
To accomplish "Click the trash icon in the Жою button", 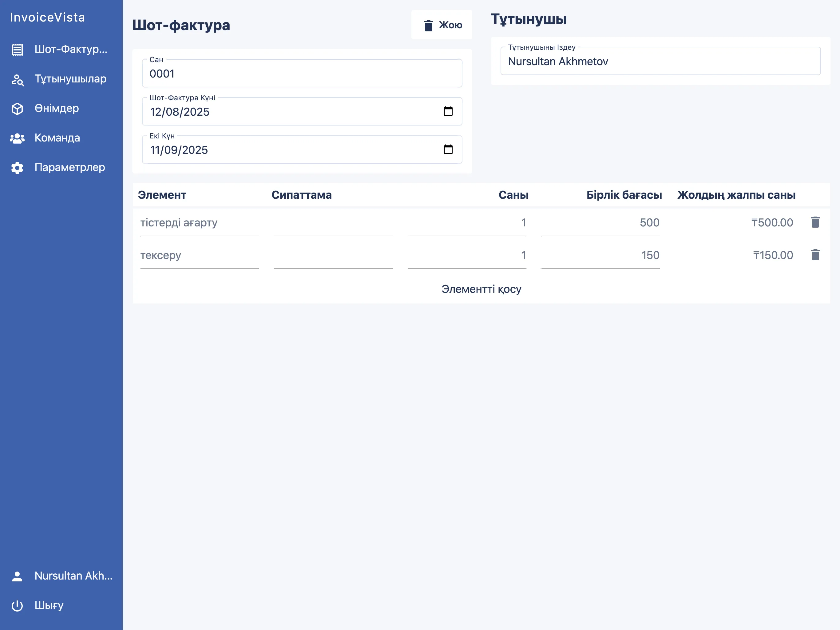I will [428, 26].
